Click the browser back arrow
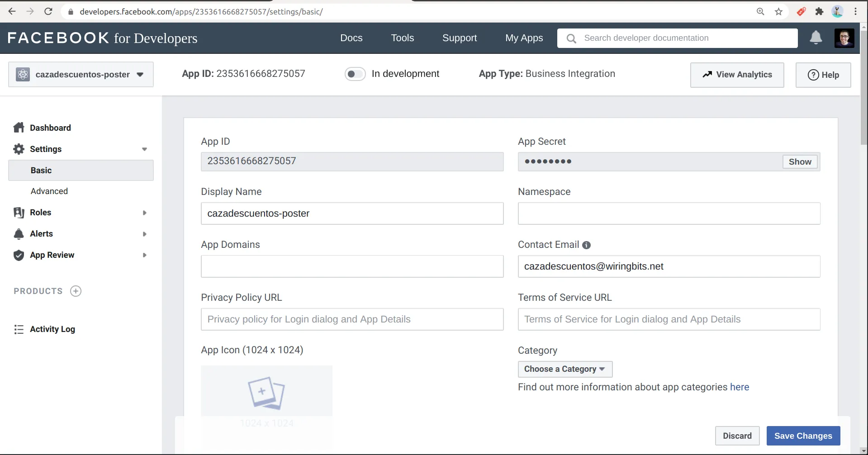The image size is (868, 455). click(12, 11)
